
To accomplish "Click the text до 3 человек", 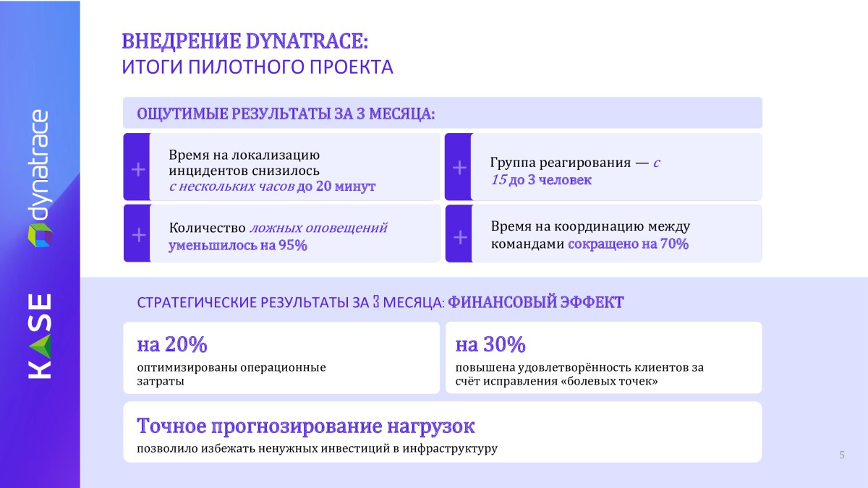I will click(x=550, y=179).
